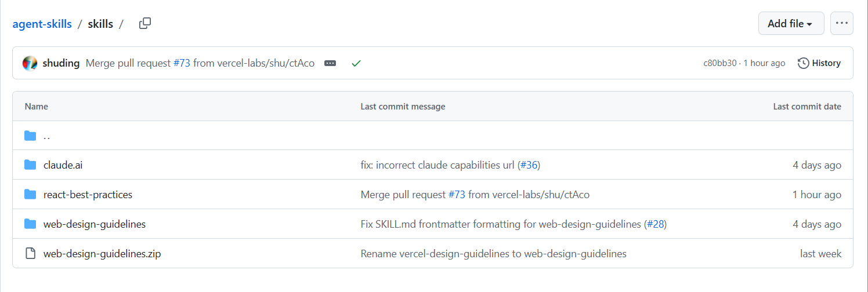Click the green commit status checkmark

pos(356,63)
